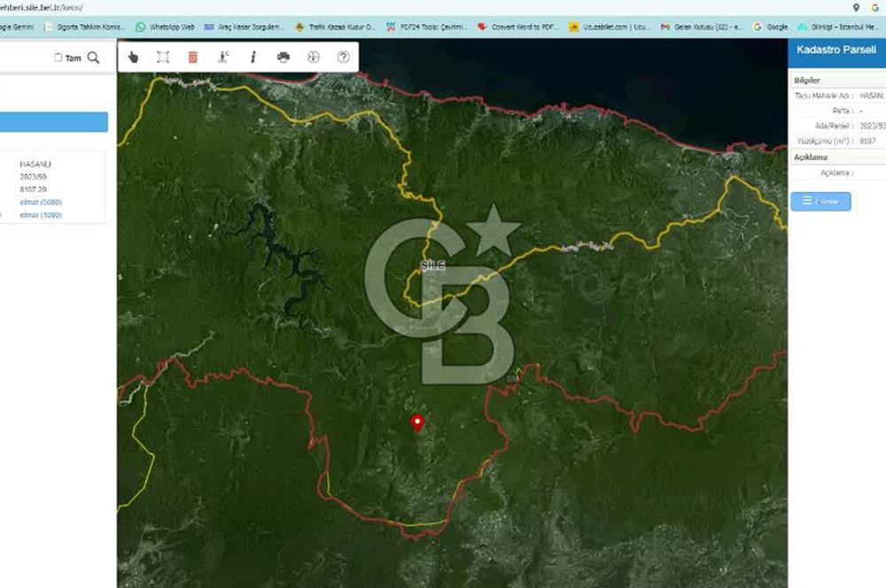
Task: Open the WhatsApp Web bookmark
Action: tap(165, 27)
